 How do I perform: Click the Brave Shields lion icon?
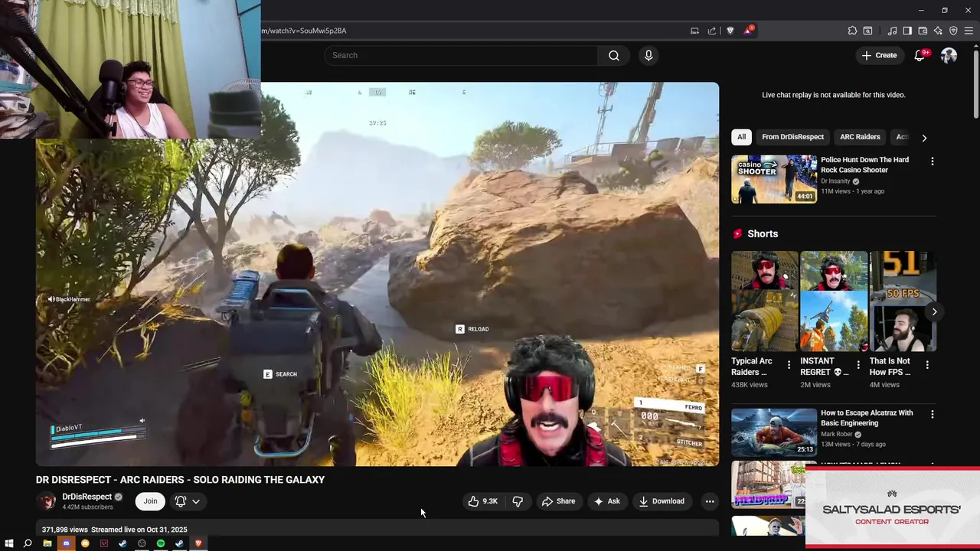click(730, 31)
